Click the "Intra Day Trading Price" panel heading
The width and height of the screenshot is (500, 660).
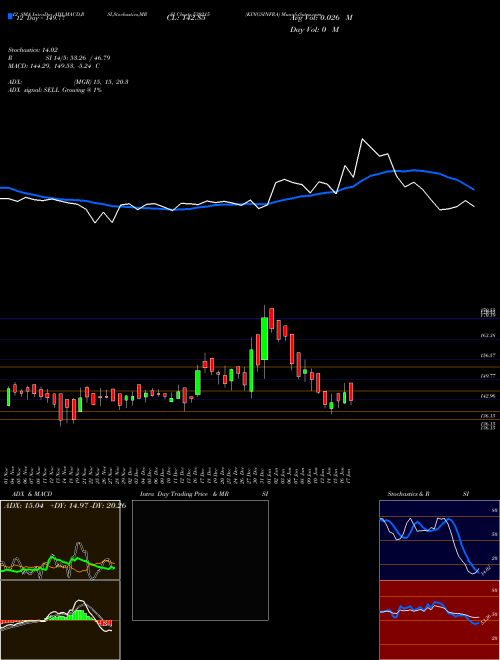pyautogui.click(x=174, y=494)
